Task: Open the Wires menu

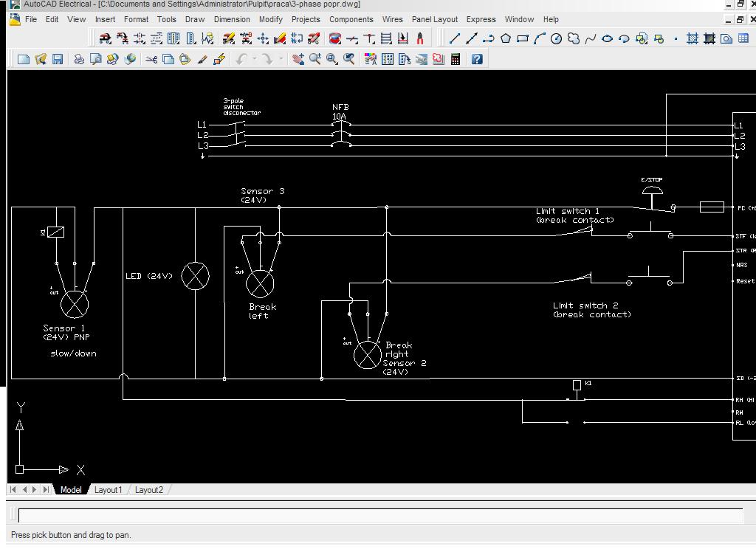Action: 392,19
